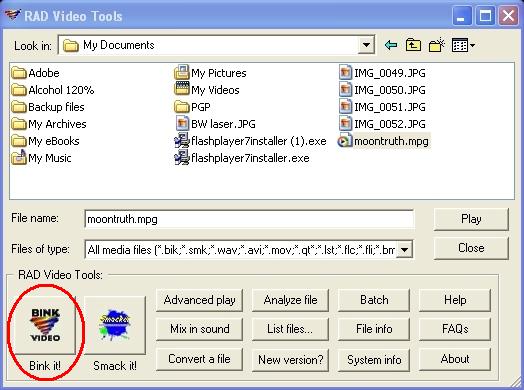
Task: Expand the Look in folder dropdown
Action: tap(366, 45)
